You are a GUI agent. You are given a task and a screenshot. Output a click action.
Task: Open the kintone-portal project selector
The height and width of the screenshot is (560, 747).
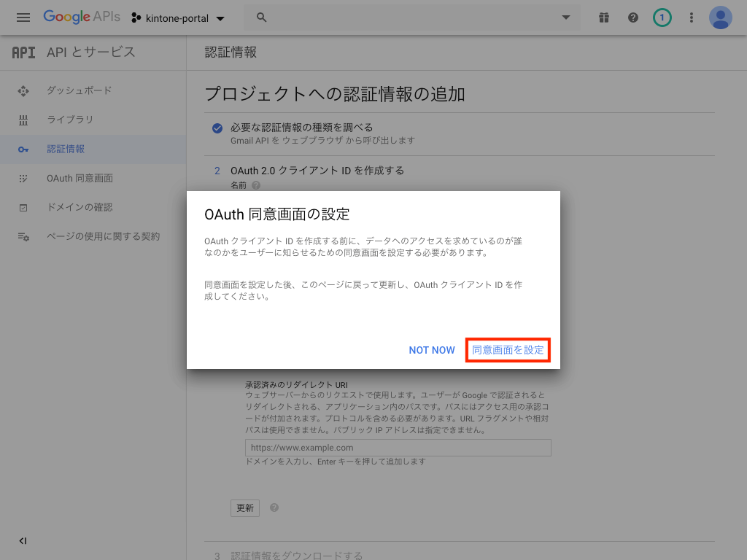click(x=178, y=17)
